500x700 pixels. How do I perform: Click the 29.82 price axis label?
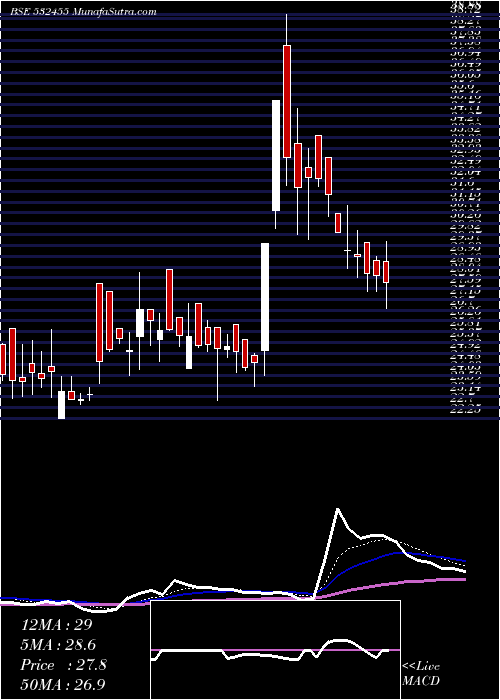pyautogui.click(x=466, y=226)
